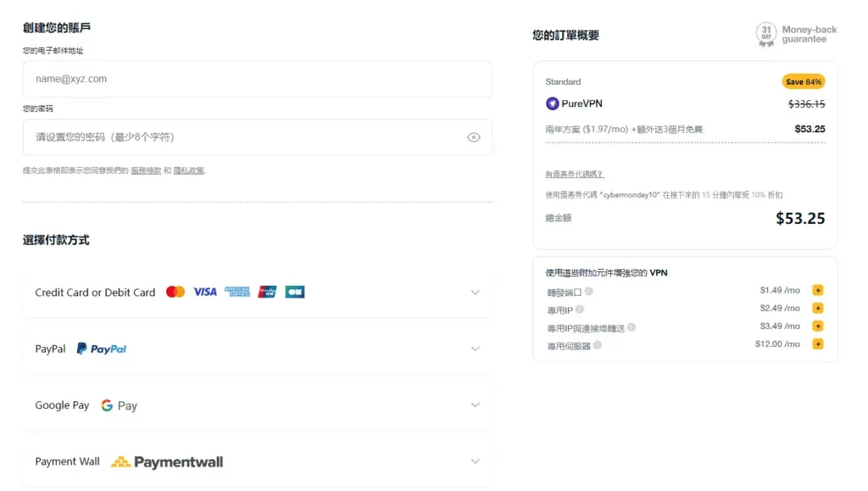The width and height of the screenshot is (868, 491).
Task: Click the email address input field
Action: coord(258,79)
